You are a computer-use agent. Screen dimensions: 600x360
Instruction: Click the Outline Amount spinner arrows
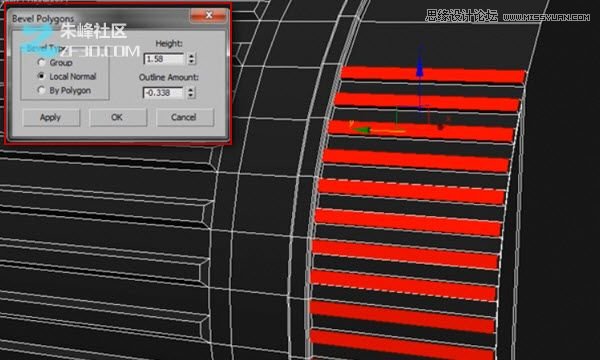(191, 93)
